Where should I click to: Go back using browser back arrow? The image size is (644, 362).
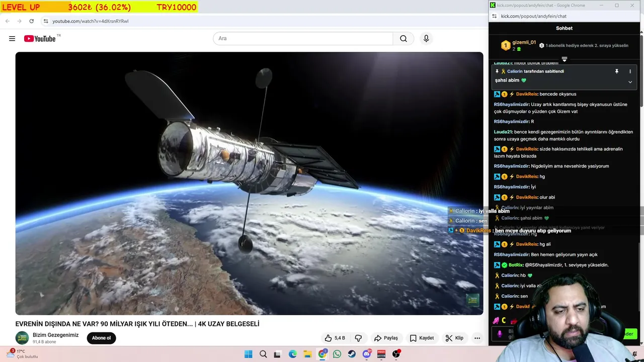(x=7, y=21)
